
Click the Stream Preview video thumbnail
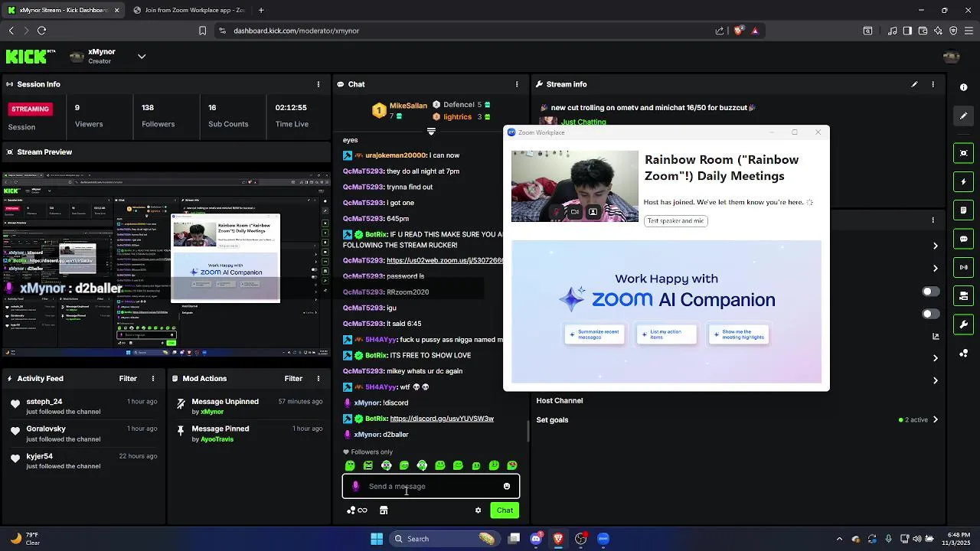tap(165, 265)
